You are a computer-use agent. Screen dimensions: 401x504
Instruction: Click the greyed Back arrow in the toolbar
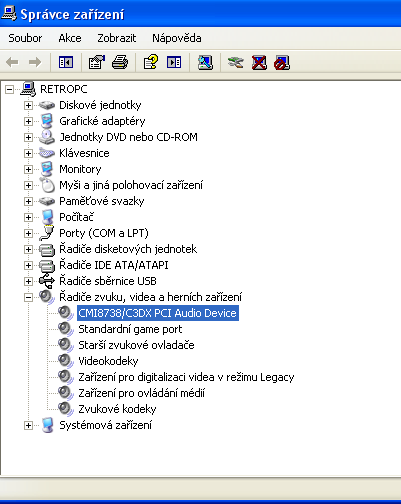click(13, 62)
